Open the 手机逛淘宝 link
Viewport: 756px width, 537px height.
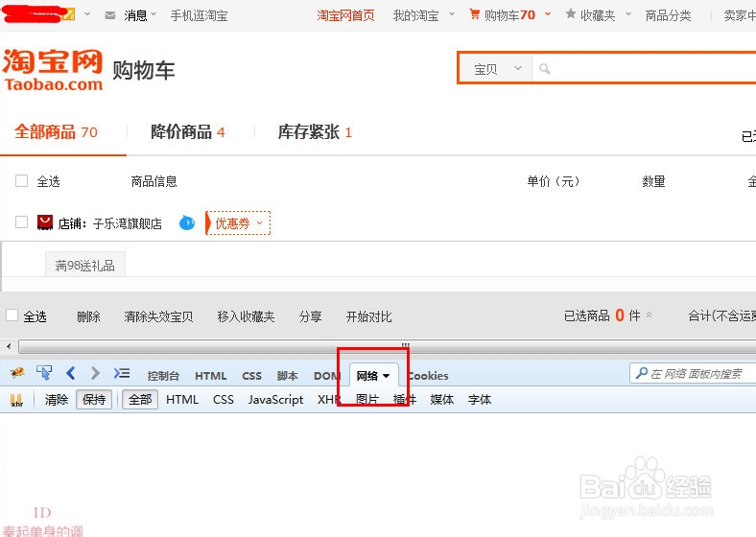199,15
